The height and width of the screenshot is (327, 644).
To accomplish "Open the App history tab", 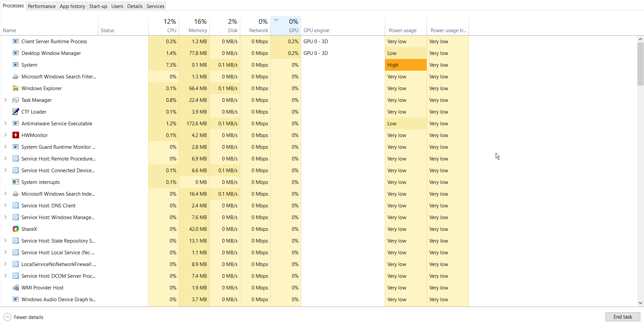I will pyautogui.click(x=72, y=6).
